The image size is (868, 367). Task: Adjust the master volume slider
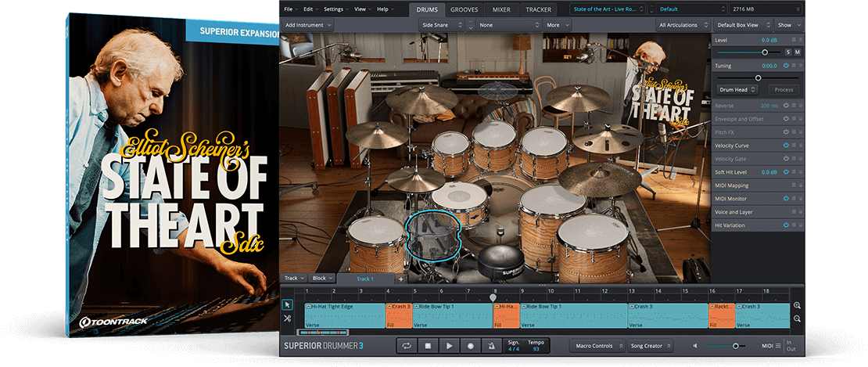tap(735, 346)
